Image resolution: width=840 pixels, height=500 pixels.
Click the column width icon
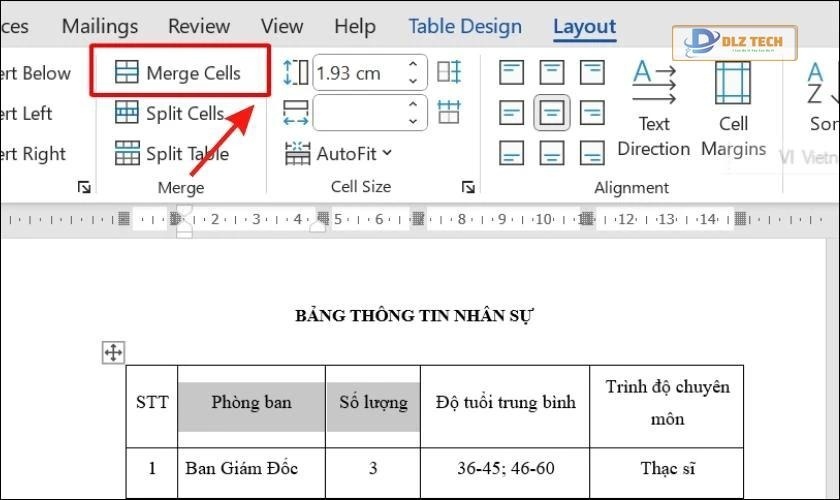click(x=296, y=113)
